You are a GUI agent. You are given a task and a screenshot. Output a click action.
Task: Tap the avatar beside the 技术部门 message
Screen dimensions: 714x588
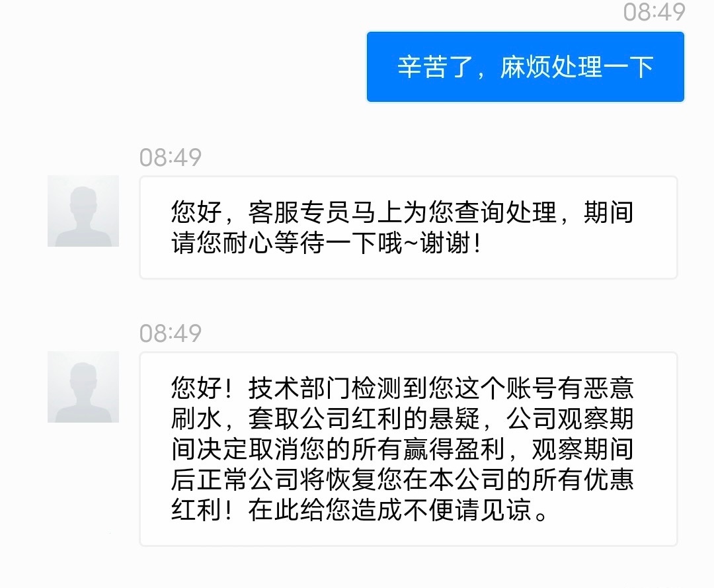(x=83, y=387)
